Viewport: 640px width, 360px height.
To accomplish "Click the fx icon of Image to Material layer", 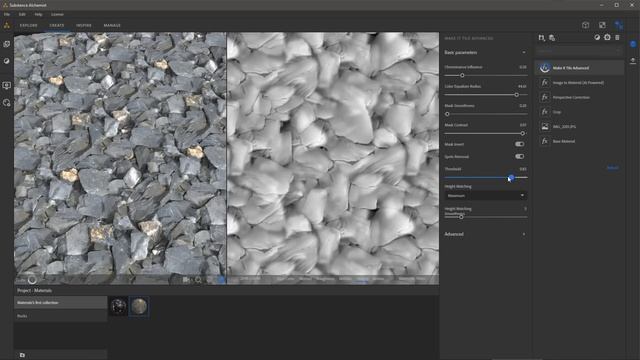I will coord(544,82).
